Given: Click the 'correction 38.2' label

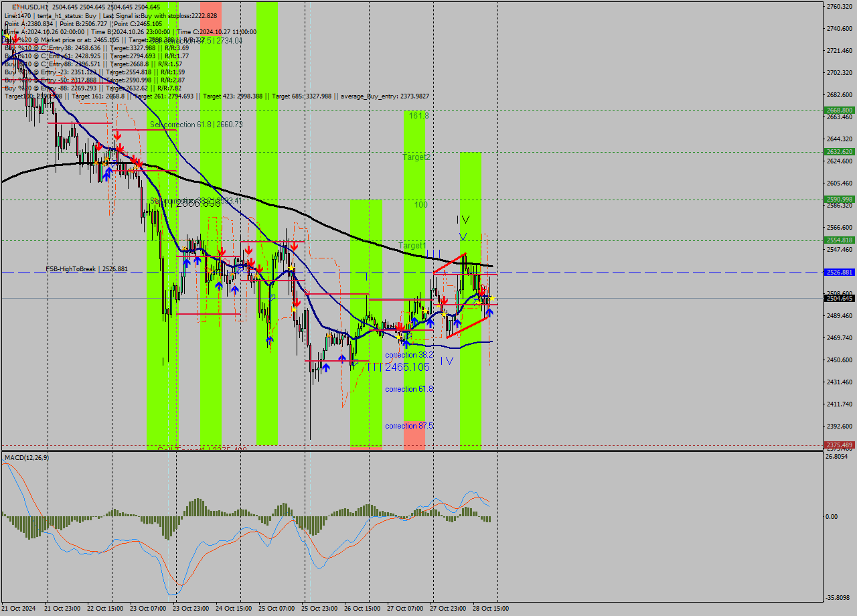Looking at the screenshot, I should (409, 355).
